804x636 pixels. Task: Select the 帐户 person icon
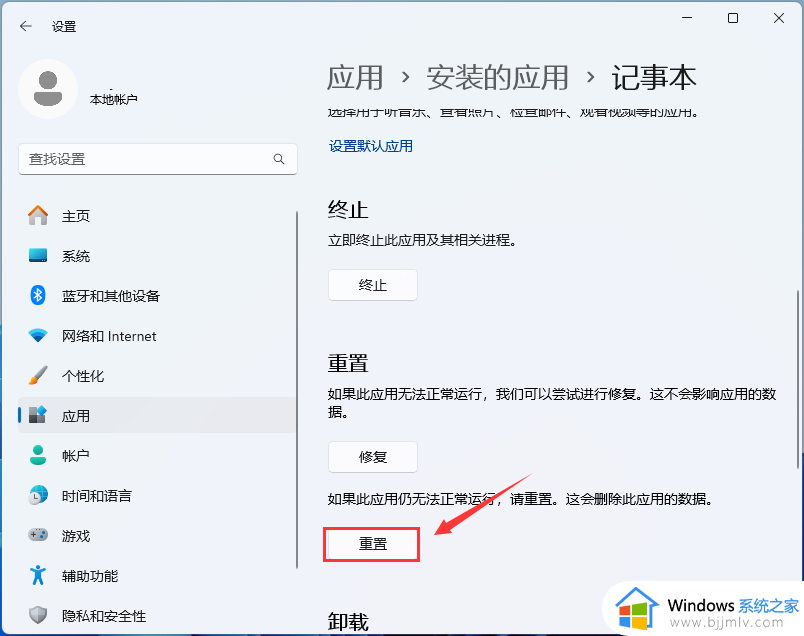pos(38,455)
